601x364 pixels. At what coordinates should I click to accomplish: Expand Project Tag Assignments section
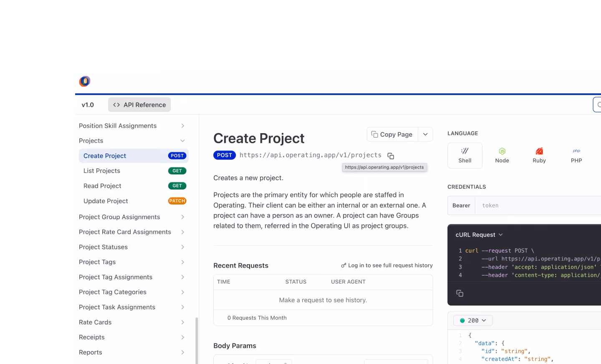pos(182,277)
